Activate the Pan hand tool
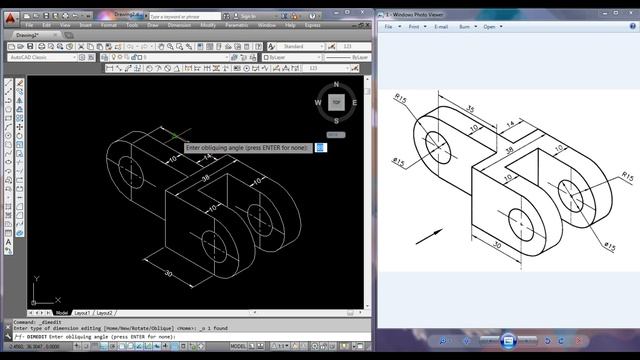 (x=161, y=47)
